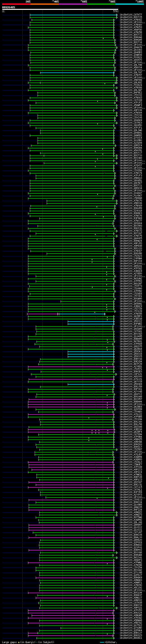Click label UniRef100_A7R3Q2
The image size is (146, 644).
pyautogui.click(x=131, y=618)
